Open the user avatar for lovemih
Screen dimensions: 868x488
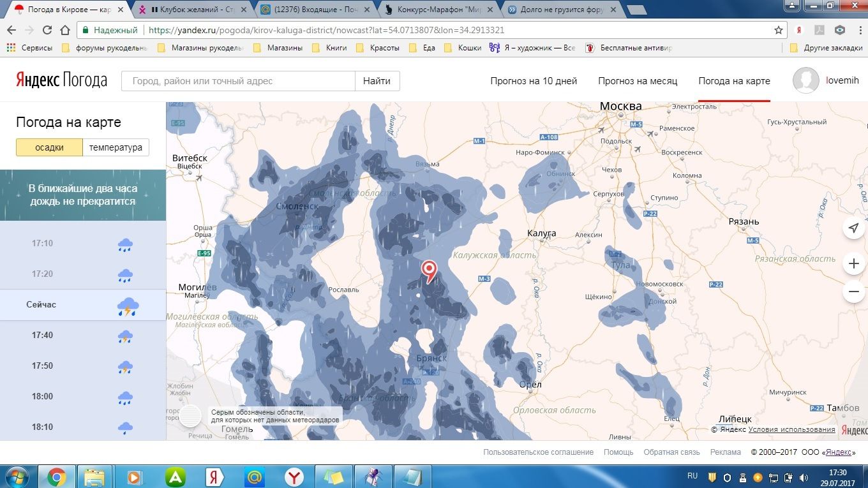pos(805,81)
